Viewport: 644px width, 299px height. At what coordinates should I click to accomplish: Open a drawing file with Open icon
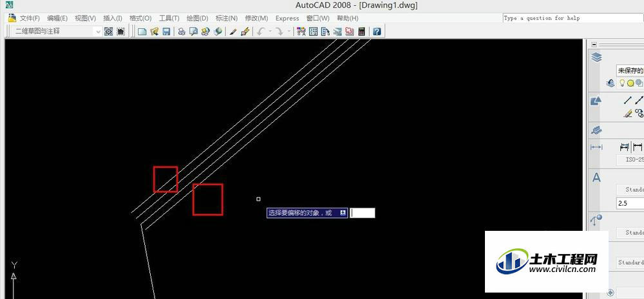tap(155, 31)
